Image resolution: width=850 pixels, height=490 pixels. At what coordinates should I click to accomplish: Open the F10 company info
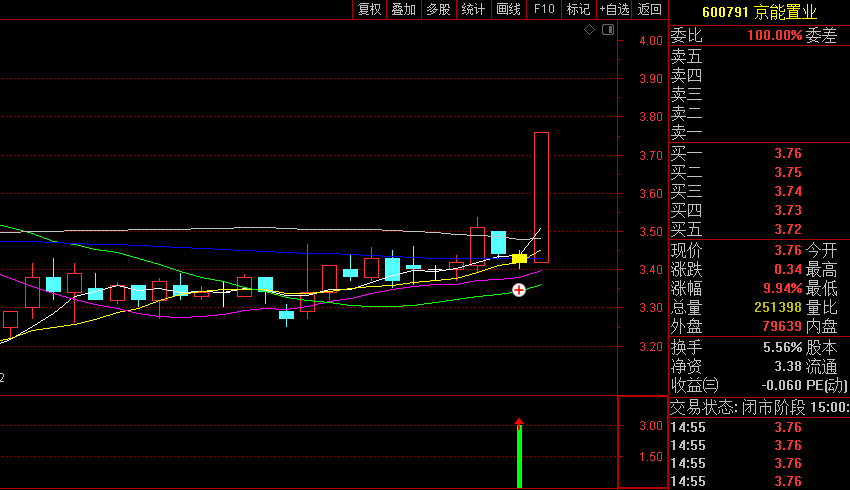(x=544, y=9)
